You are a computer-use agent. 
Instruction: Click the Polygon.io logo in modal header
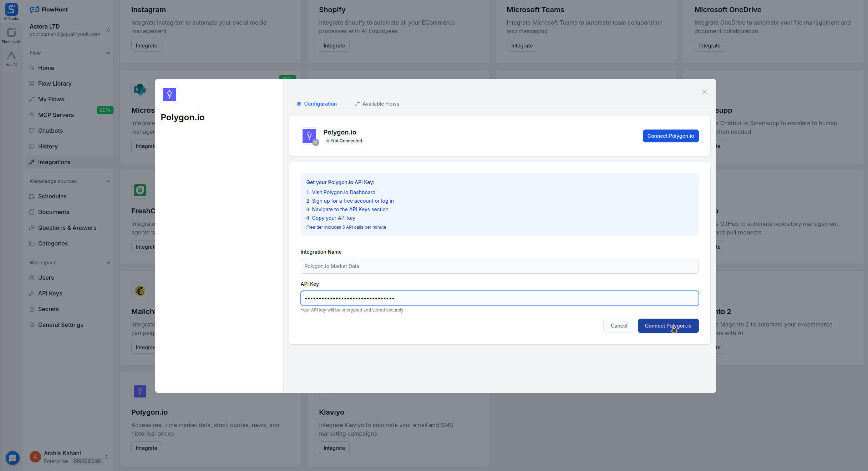169,95
